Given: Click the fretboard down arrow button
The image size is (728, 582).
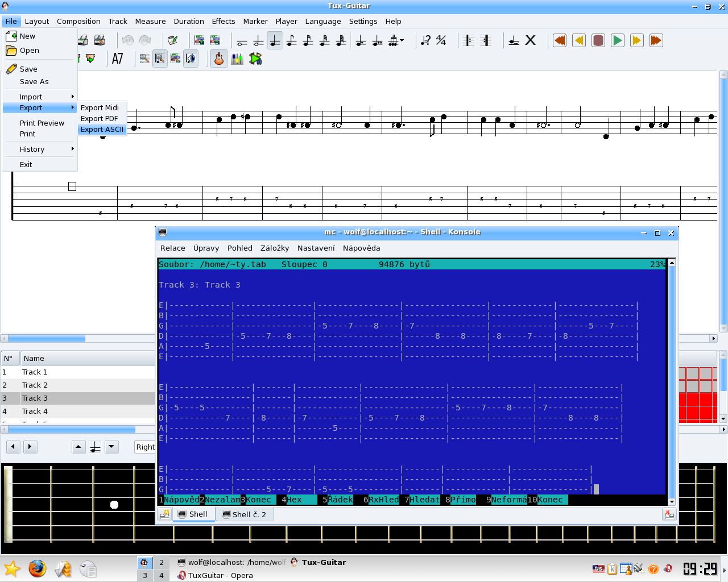Looking at the screenshot, I should [111, 447].
